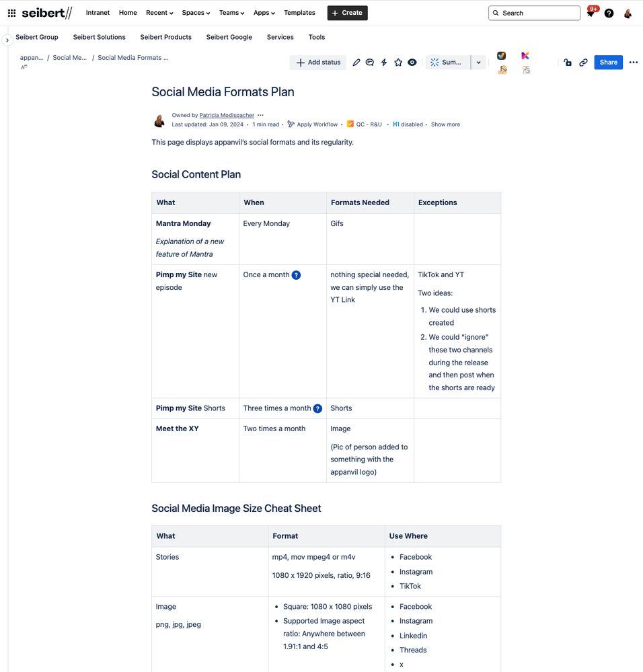
Task: Go to Intranet in top navigation
Action: point(98,13)
